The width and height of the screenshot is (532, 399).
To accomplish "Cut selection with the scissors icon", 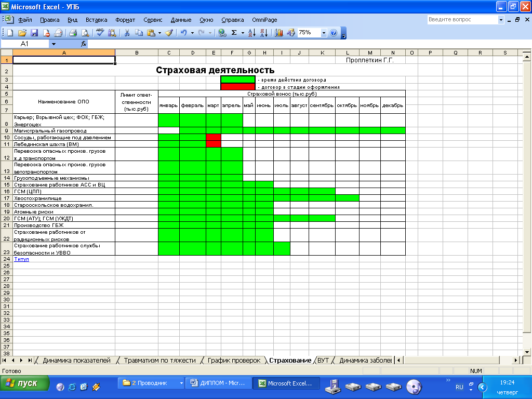I will point(127,33).
